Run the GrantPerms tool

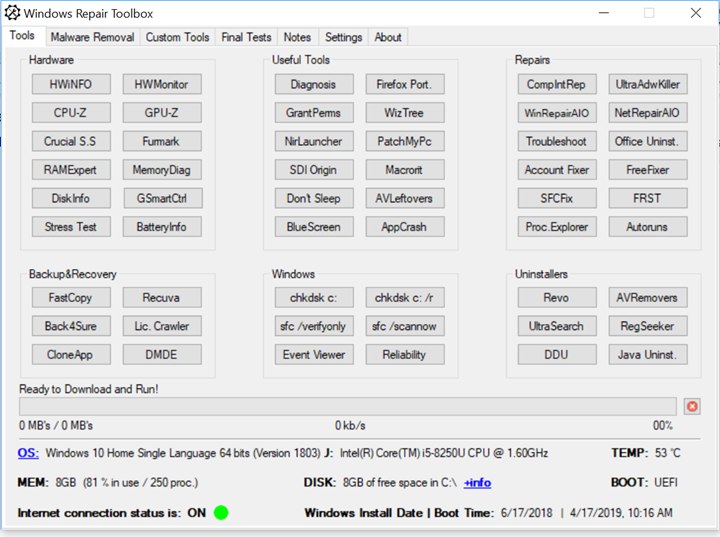tap(314, 113)
